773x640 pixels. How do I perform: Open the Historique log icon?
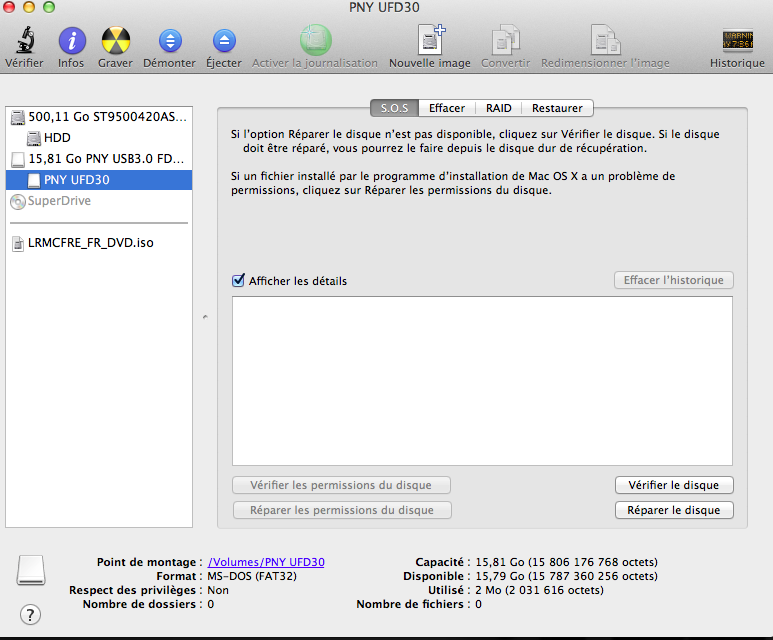(737, 42)
